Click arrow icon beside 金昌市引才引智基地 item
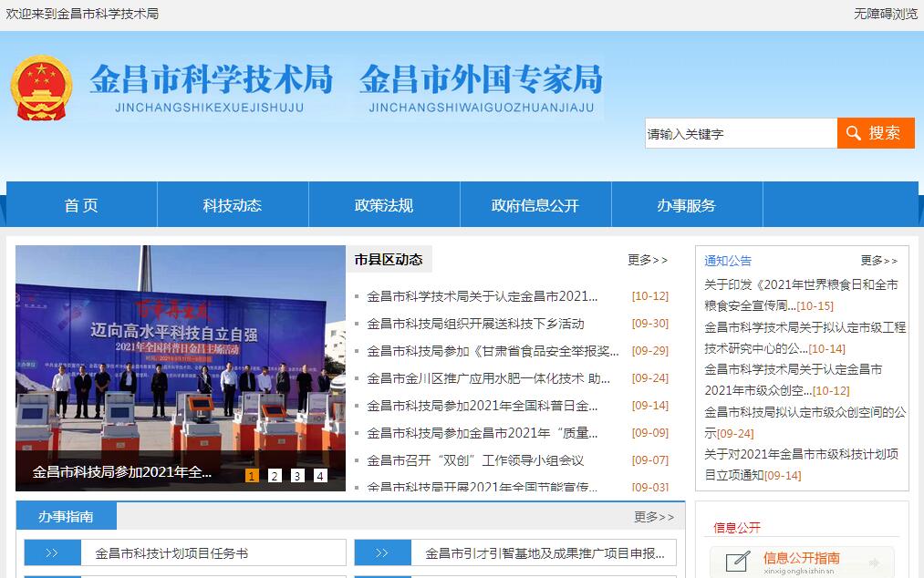924x578 pixels. (x=382, y=552)
